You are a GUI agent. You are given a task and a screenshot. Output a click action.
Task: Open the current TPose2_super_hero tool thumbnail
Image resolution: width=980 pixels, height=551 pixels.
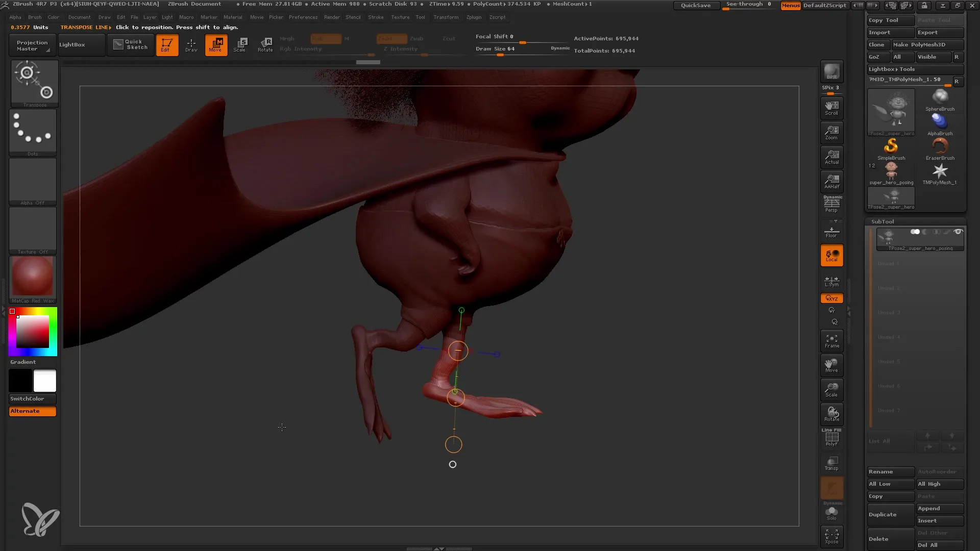point(891,112)
